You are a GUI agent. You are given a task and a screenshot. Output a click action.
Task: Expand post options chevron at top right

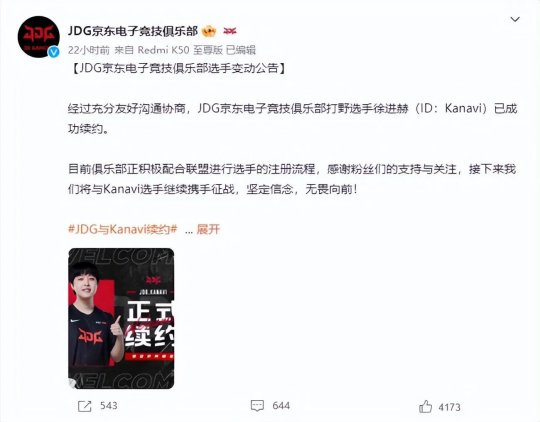tap(515, 19)
